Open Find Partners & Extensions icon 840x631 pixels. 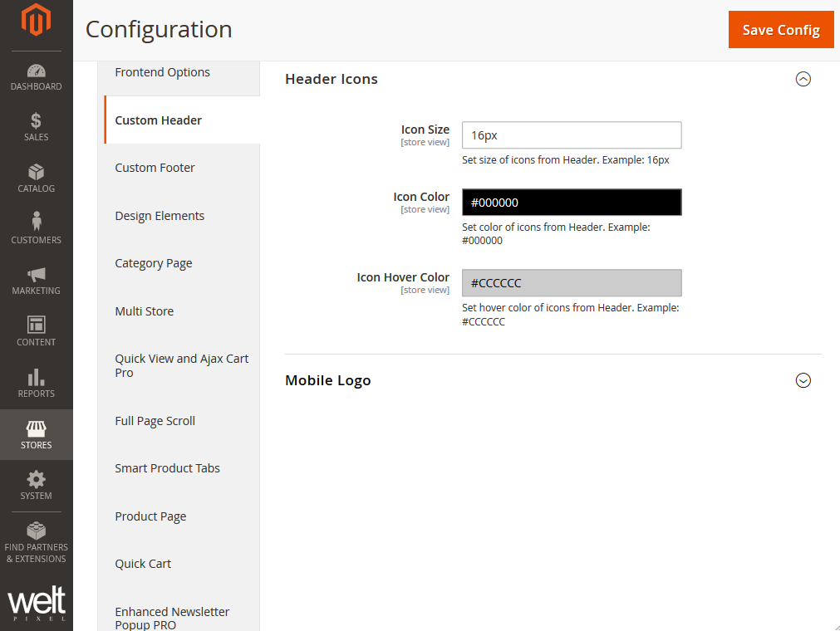click(36, 531)
